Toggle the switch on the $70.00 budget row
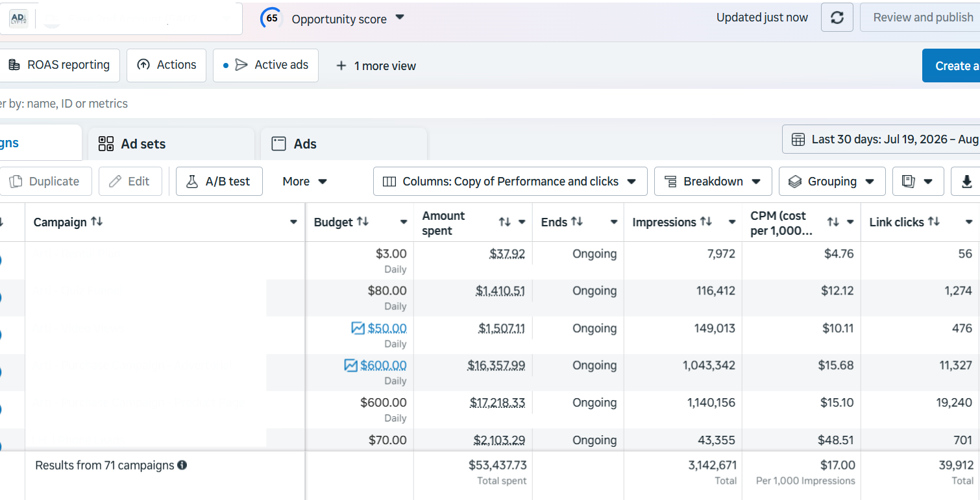 [x=0, y=445]
